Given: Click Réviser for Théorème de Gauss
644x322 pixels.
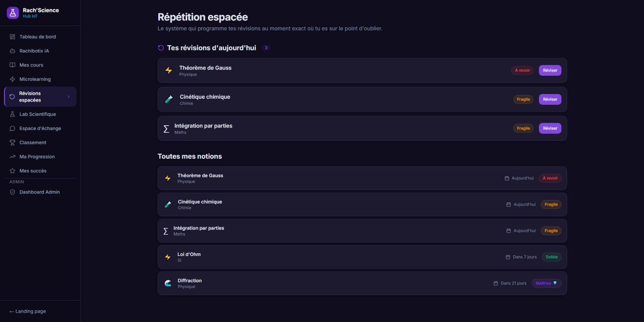Looking at the screenshot, I should (550, 70).
